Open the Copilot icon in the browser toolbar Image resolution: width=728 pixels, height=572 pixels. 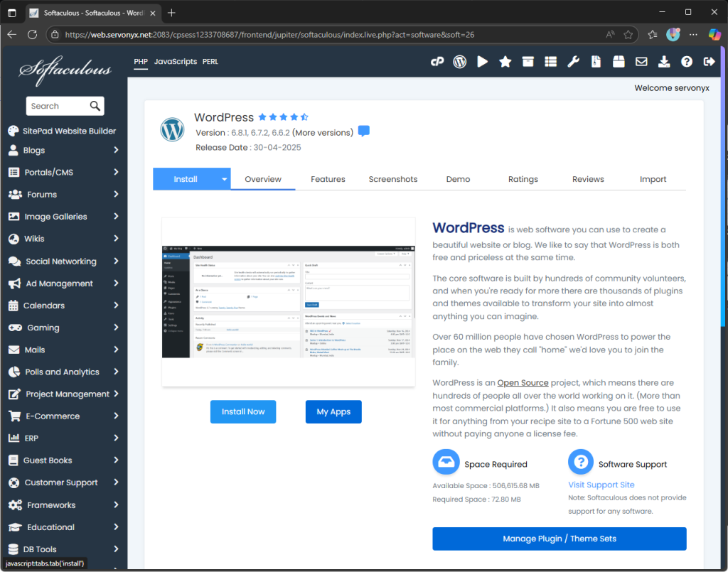click(714, 35)
